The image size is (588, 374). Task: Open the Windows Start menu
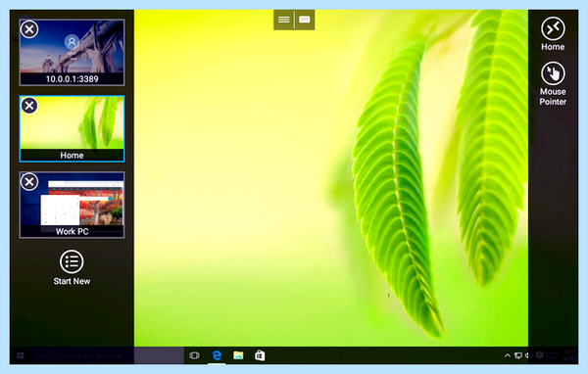click(x=21, y=355)
